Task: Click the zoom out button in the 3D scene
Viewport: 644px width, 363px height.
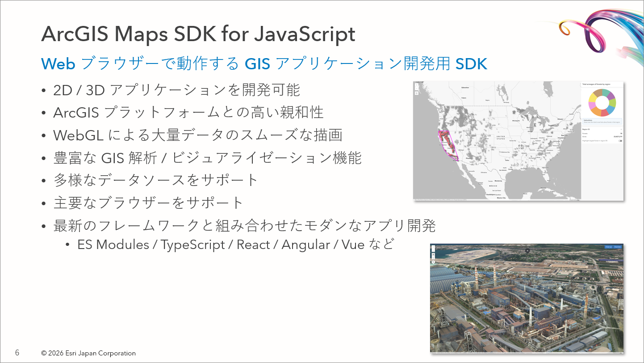Action: tap(433, 250)
